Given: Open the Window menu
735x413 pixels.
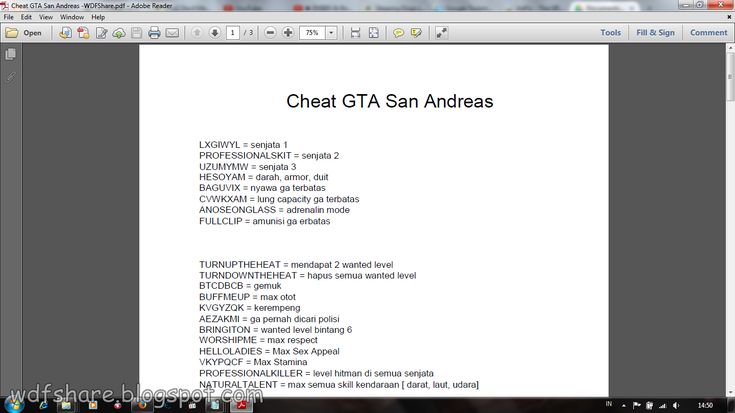Looking at the screenshot, I should [72, 17].
